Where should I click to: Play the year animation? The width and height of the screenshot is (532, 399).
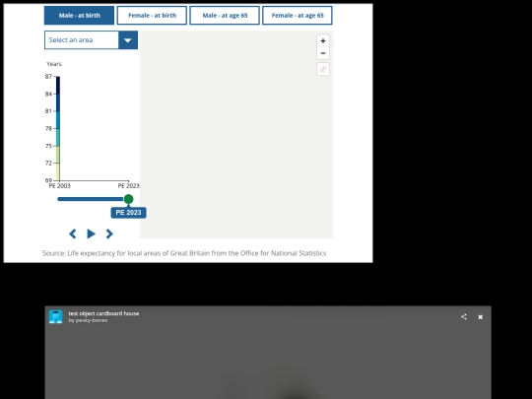pos(91,233)
